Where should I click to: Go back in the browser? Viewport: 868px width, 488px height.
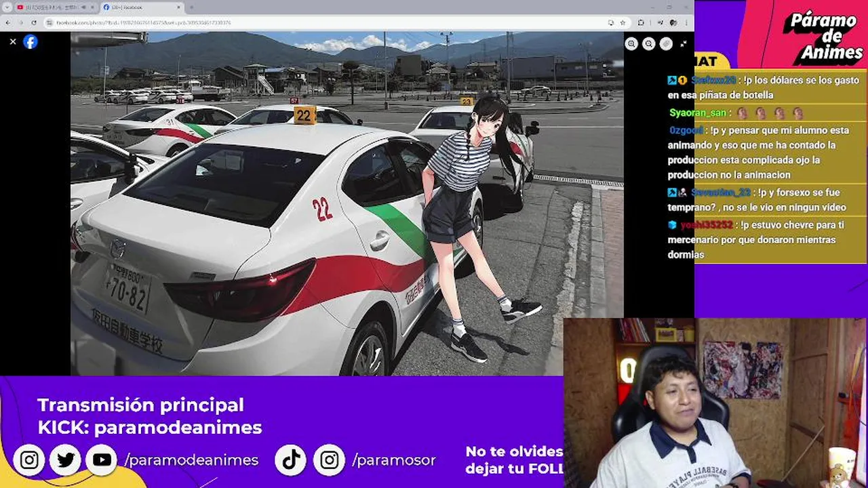pyautogui.click(x=7, y=22)
